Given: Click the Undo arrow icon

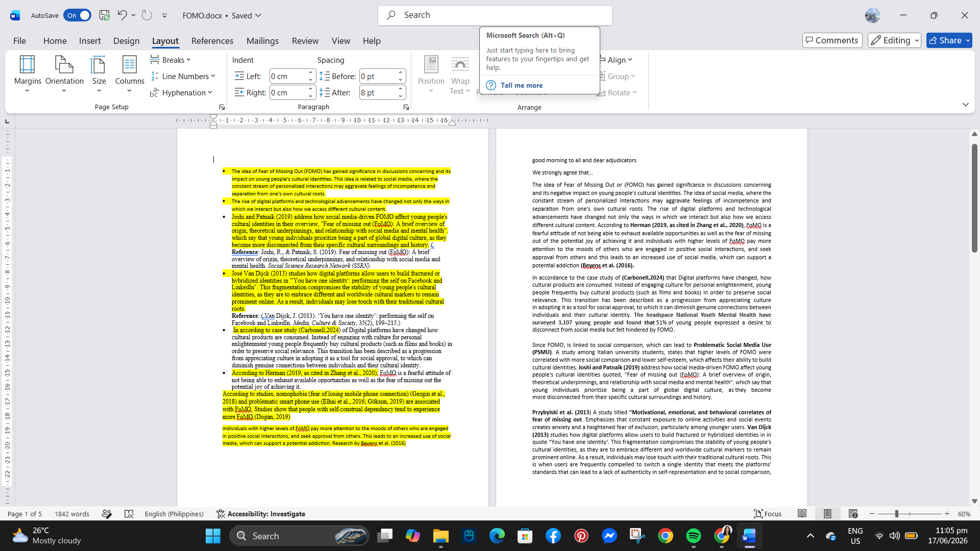Looking at the screenshot, I should tap(122, 15).
